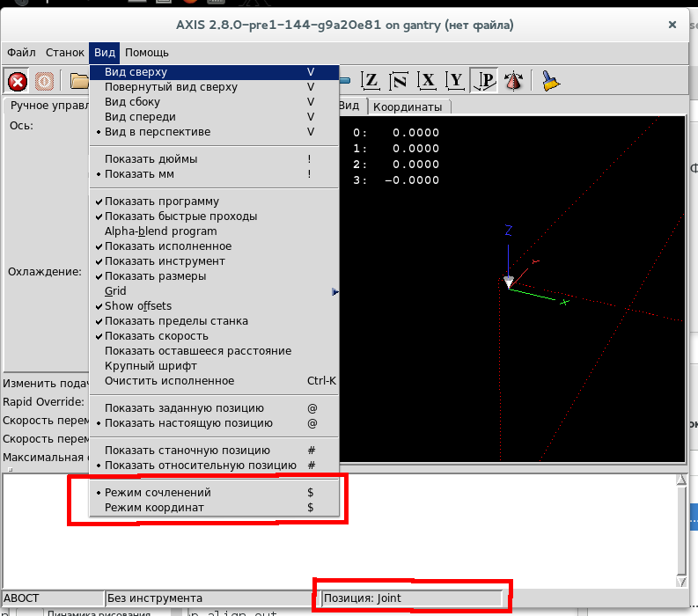Open file with the folder icon

pyautogui.click(x=79, y=82)
